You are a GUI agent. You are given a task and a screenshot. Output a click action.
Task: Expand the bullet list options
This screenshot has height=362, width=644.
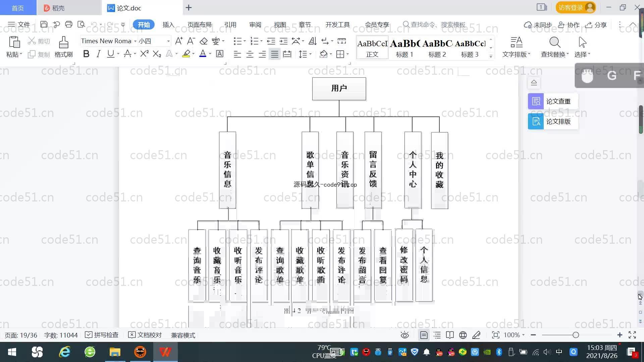click(245, 41)
